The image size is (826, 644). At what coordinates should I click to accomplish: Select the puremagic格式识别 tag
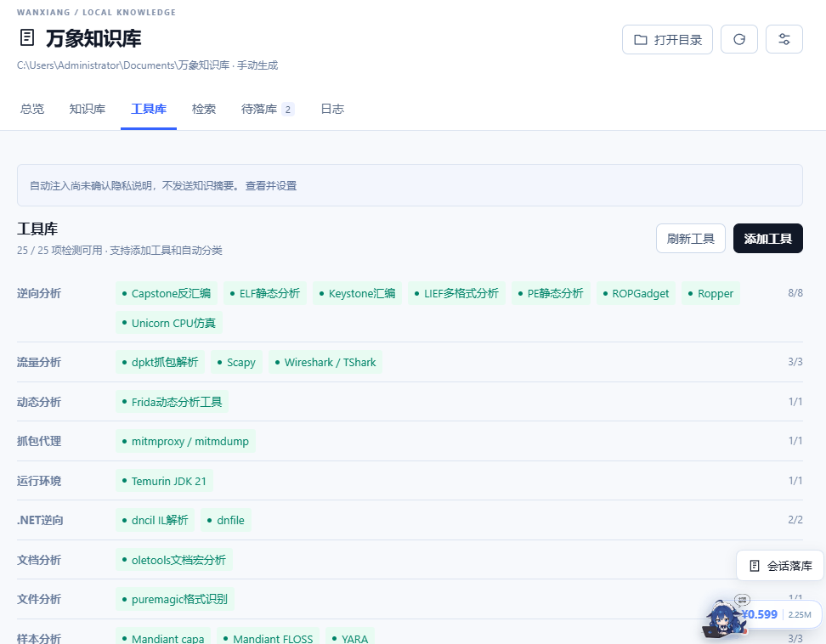(175, 599)
